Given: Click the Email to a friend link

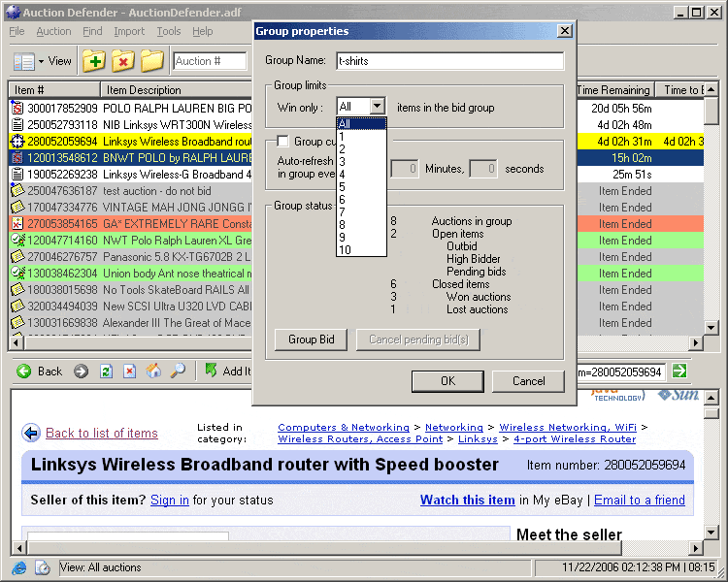Looking at the screenshot, I should pyautogui.click(x=640, y=500).
